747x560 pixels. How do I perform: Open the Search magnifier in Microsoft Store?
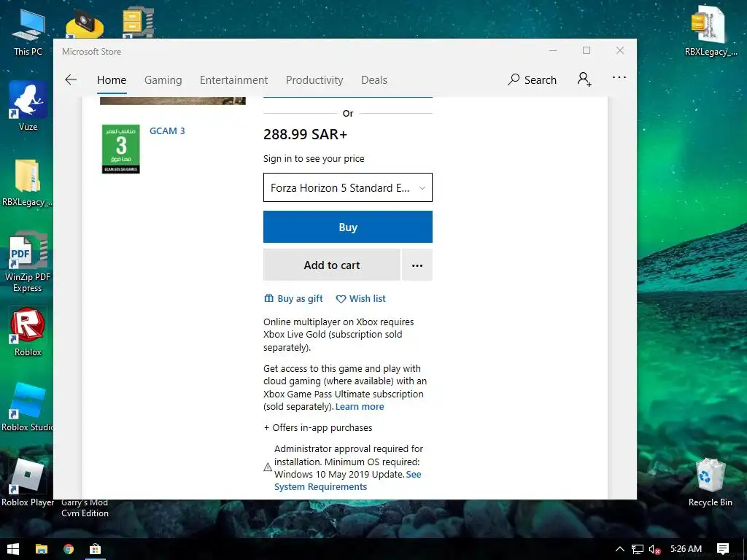[532, 79]
